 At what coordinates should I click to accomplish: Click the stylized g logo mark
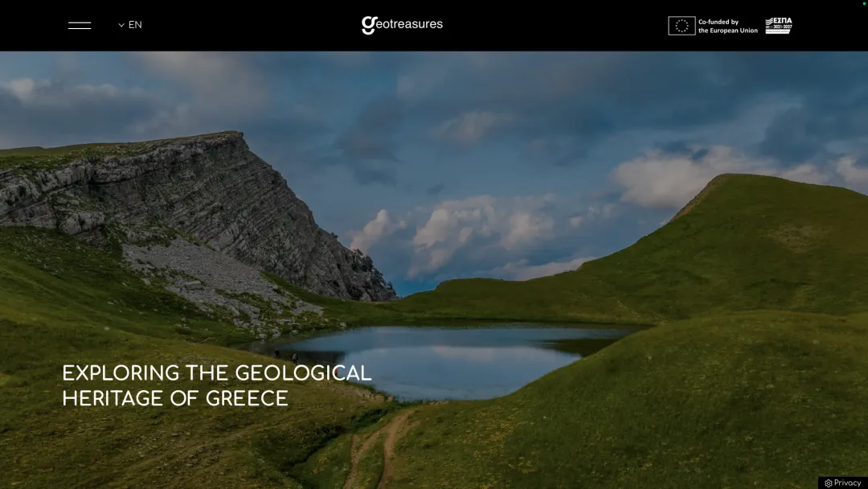[x=368, y=25]
